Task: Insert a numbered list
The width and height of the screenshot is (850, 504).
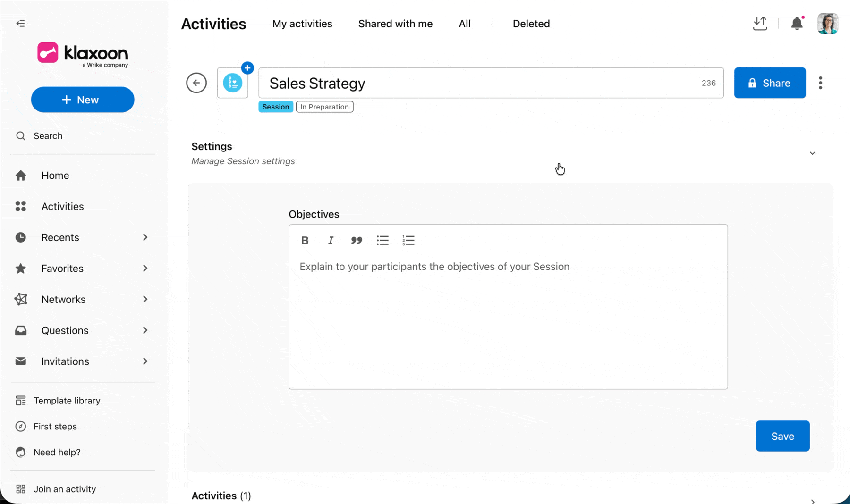Action: point(408,241)
